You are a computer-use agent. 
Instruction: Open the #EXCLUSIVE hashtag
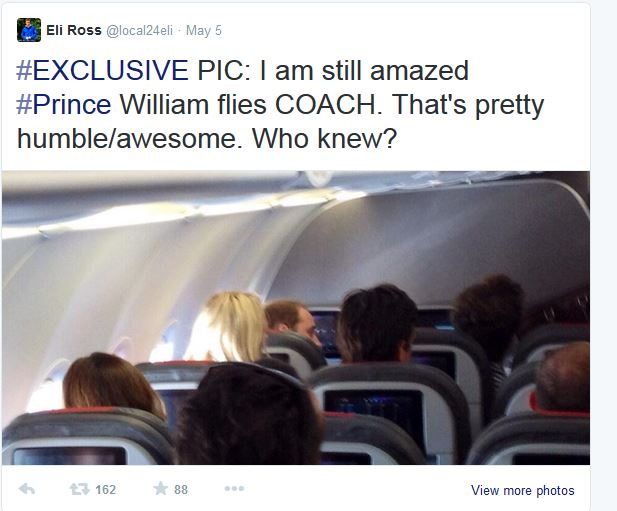pyautogui.click(x=102, y=71)
